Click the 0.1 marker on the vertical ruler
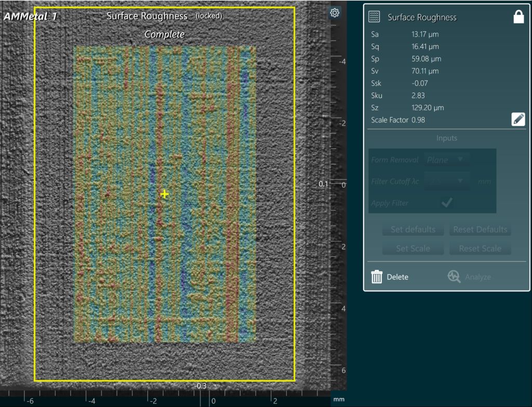This screenshot has height=407, width=532. (x=324, y=184)
